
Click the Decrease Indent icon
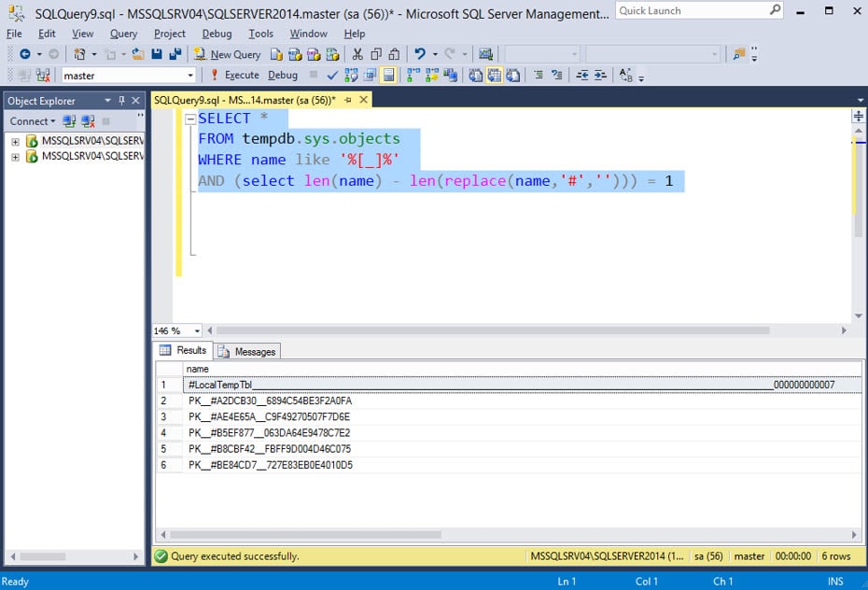click(x=582, y=75)
